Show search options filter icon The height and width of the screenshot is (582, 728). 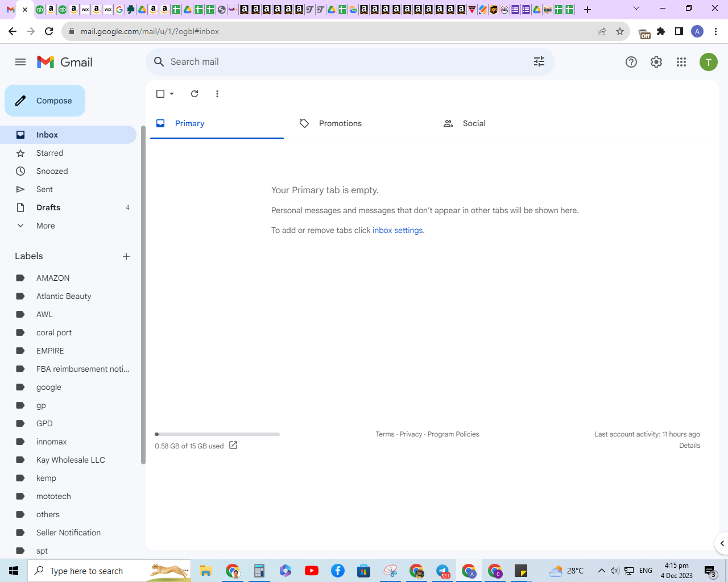(x=539, y=61)
